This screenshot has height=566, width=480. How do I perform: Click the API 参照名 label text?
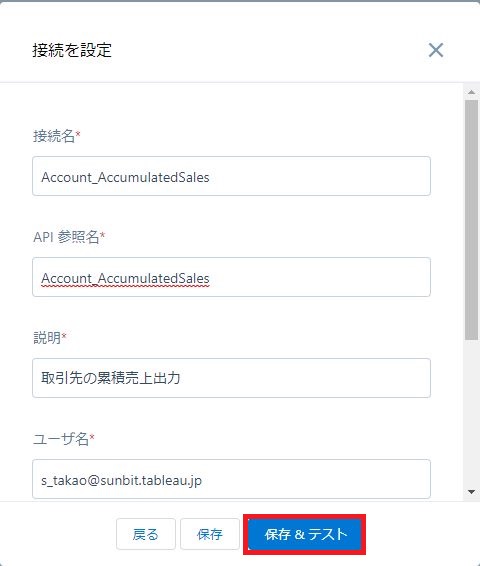(66, 237)
